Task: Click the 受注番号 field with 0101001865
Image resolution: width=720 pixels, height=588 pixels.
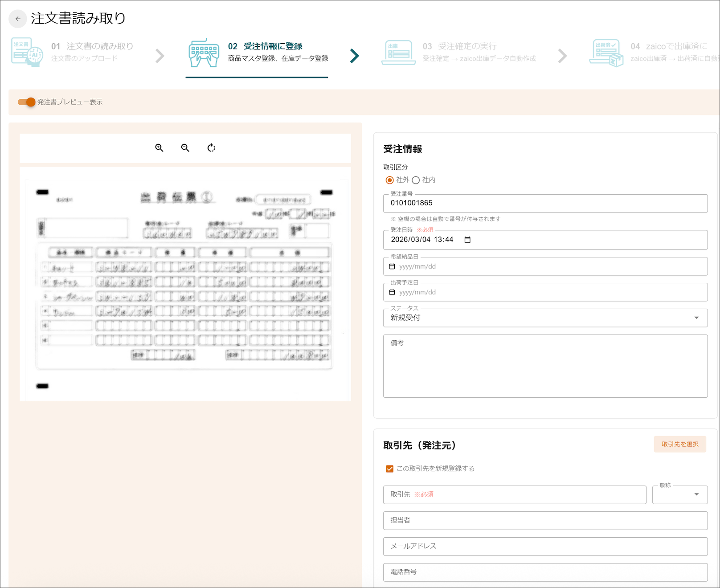Action: point(545,203)
